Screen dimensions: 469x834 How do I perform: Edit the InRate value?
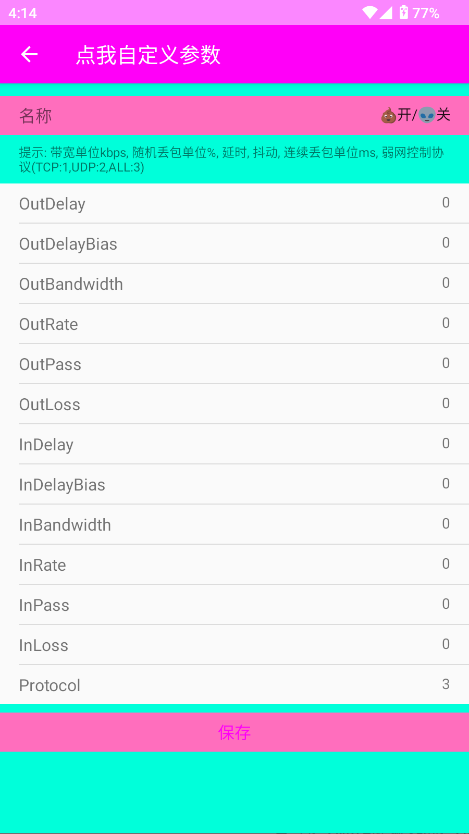click(446, 564)
